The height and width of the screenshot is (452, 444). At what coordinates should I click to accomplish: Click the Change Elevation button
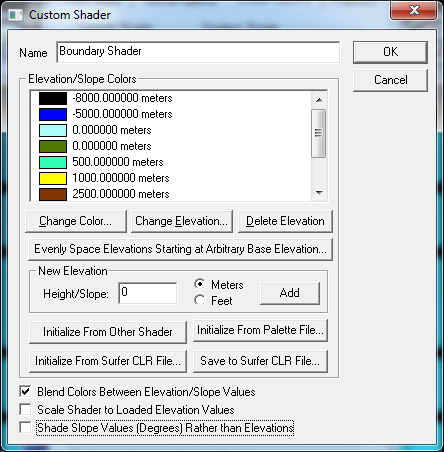pos(182,221)
